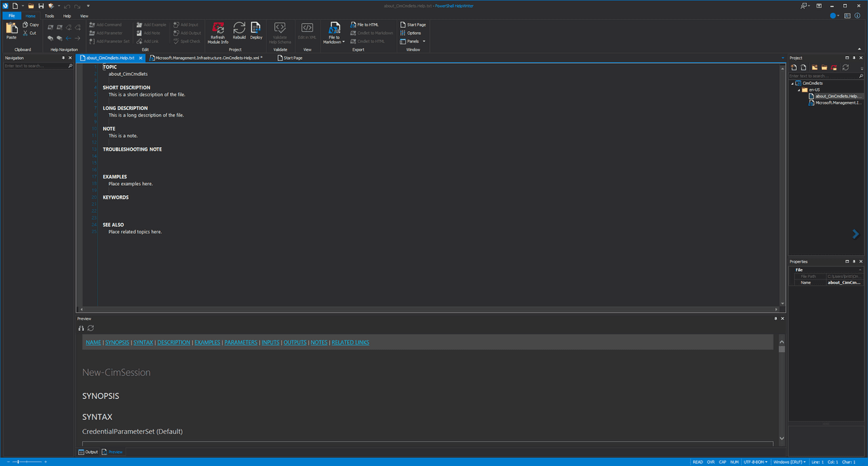The width and height of the screenshot is (868, 466).
Task: Collapse the en-US folder node
Action: 798,90
